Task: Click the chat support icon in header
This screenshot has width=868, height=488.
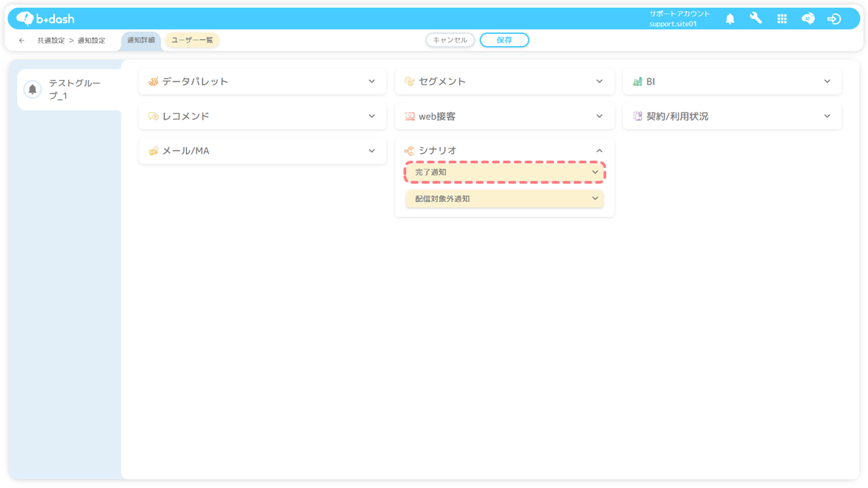Action: pos(808,19)
